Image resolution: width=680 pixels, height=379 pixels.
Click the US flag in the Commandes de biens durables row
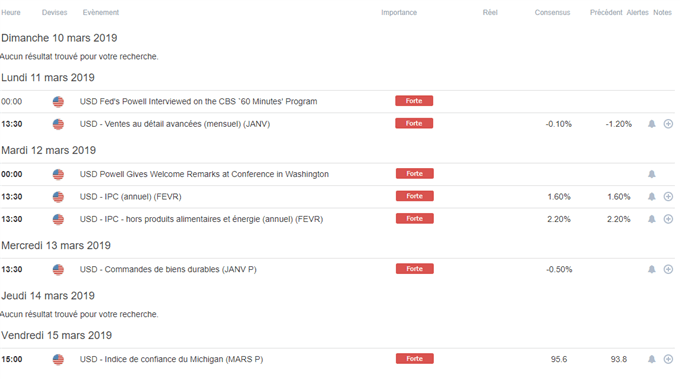(x=58, y=270)
